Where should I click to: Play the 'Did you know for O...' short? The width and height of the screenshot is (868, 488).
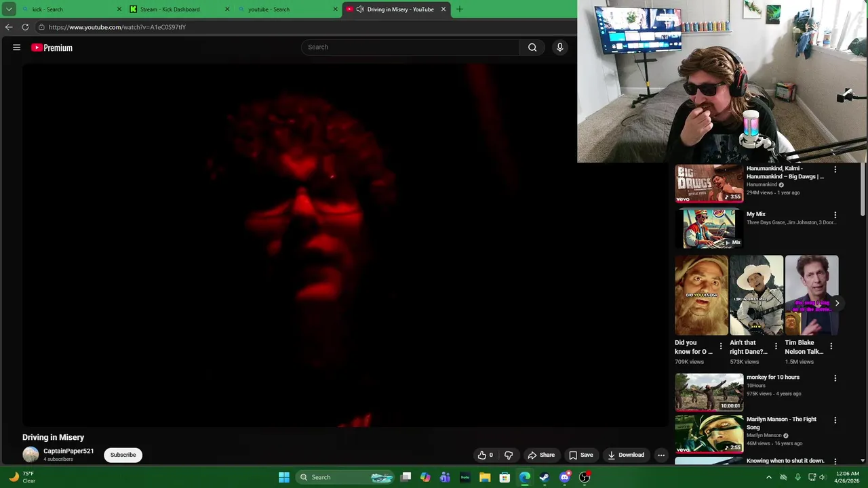(701, 296)
